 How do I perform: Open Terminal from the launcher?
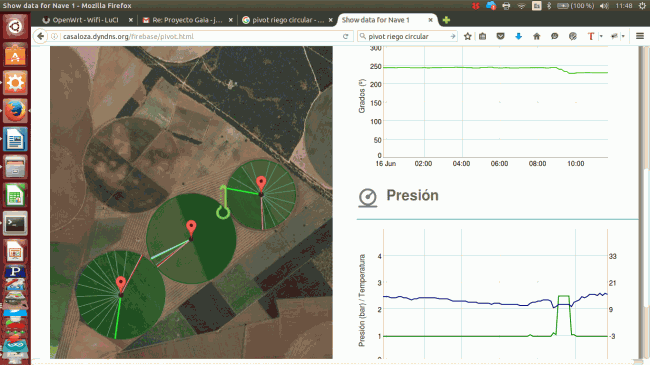click(x=15, y=224)
